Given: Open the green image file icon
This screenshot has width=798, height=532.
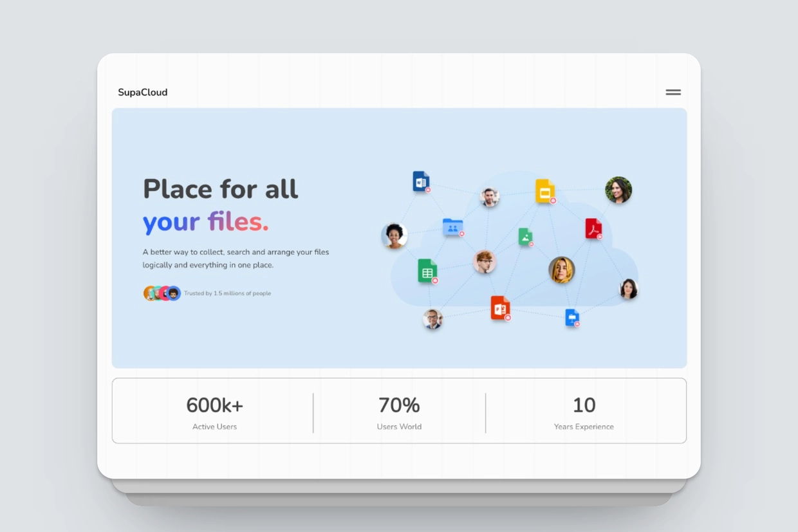Looking at the screenshot, I should click(x=526, y=237).
